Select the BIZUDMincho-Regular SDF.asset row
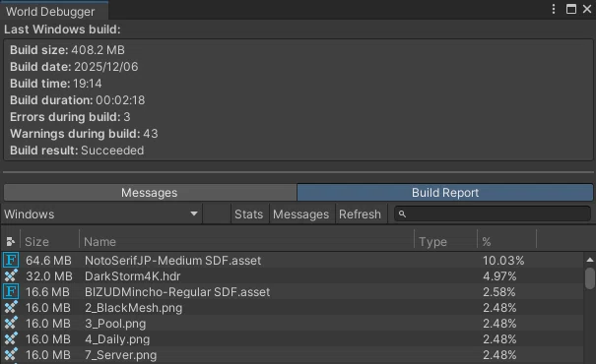Image resolution: width=596 pixels, height=364 pixels. [292, 291]
